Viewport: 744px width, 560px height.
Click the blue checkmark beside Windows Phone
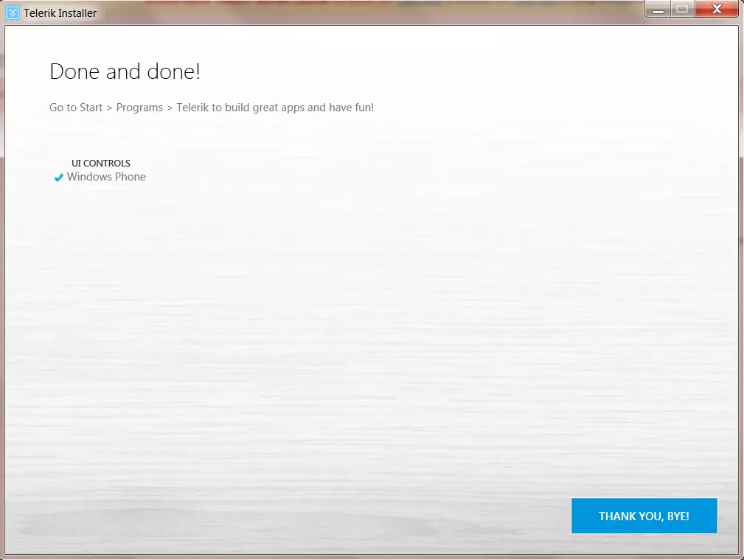[58, 178]
